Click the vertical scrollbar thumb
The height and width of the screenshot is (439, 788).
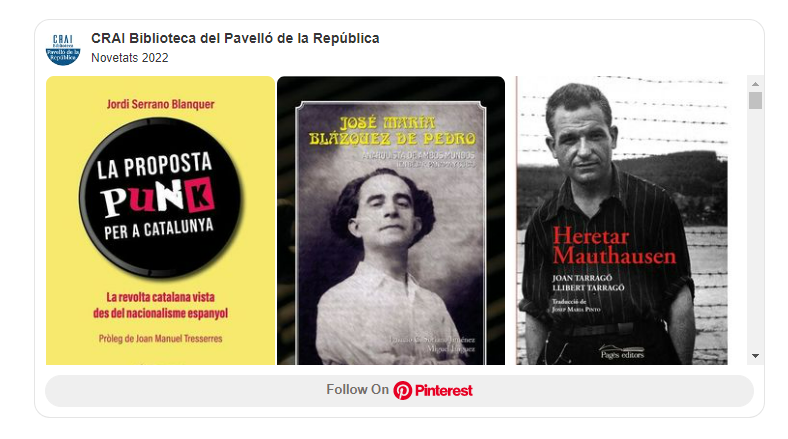[x=755, y=100]
